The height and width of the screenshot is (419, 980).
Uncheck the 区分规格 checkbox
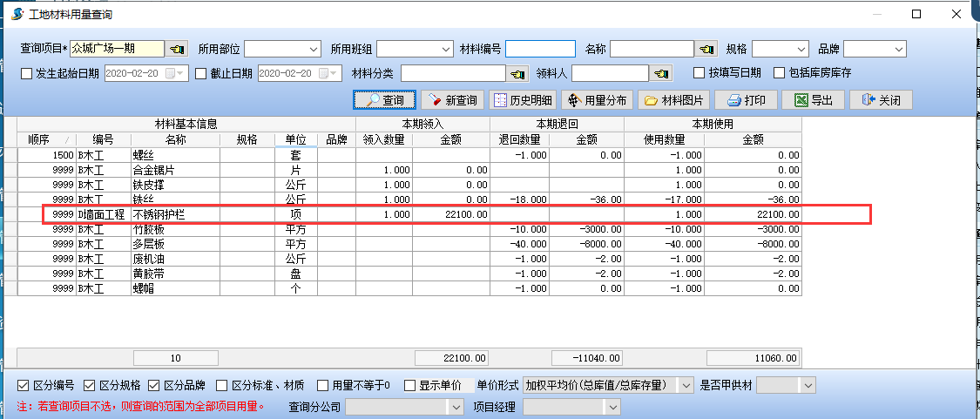[90, 385]
